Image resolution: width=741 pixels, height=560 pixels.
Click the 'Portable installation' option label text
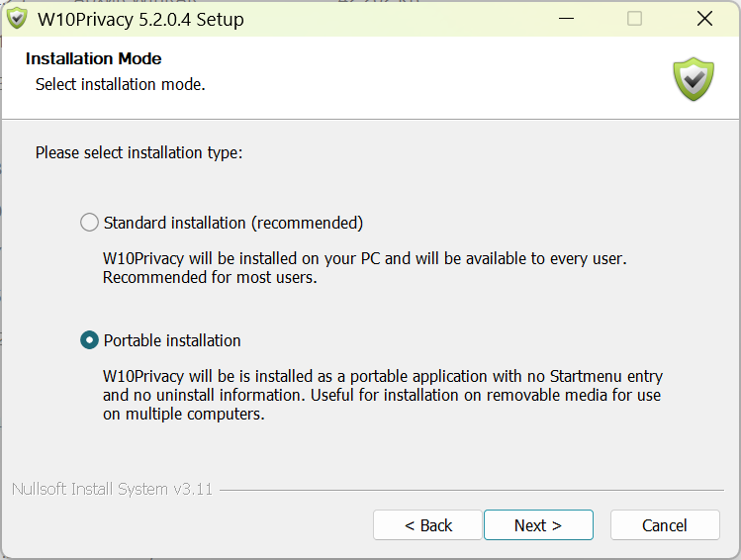(172, 340)
